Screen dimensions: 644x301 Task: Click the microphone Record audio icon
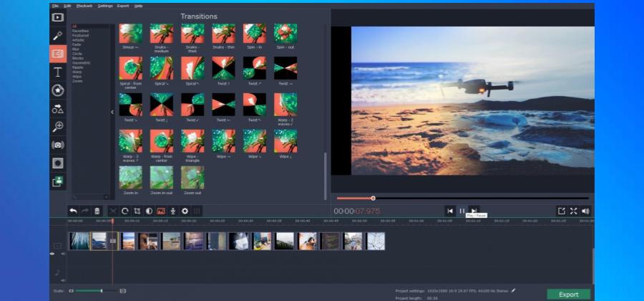click(172, 211)
